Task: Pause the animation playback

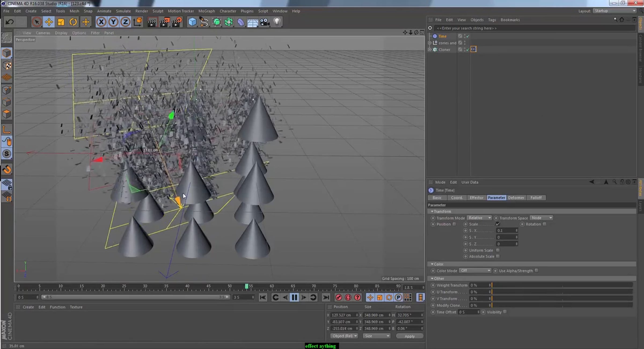Action: click(294, 297)
